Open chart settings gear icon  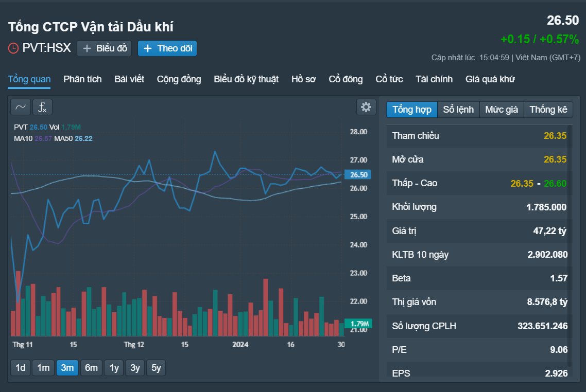click(366, 107)
